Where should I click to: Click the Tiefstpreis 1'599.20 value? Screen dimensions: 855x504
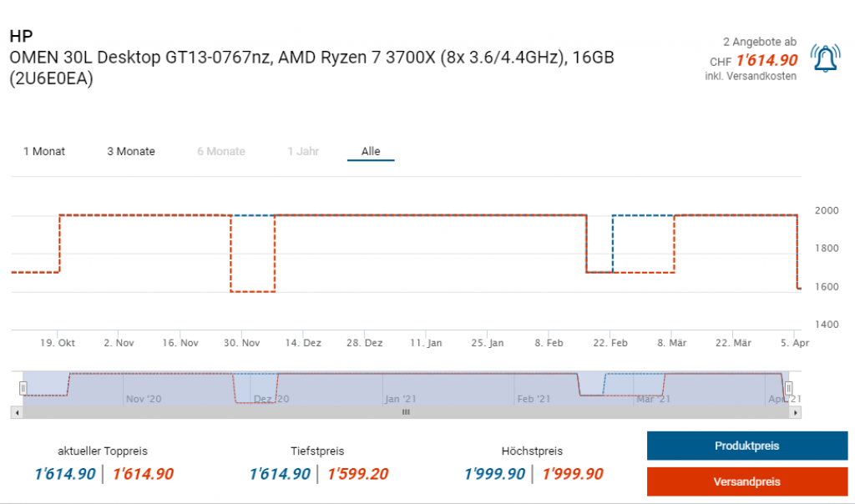pyautogui.click(x=357, y=474)
